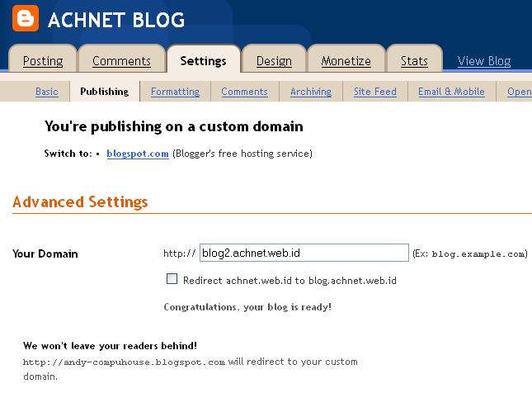This screenshot has width=532, height=393.
Task: Click the orange Blogger logo icon
Action: [26, 18]
